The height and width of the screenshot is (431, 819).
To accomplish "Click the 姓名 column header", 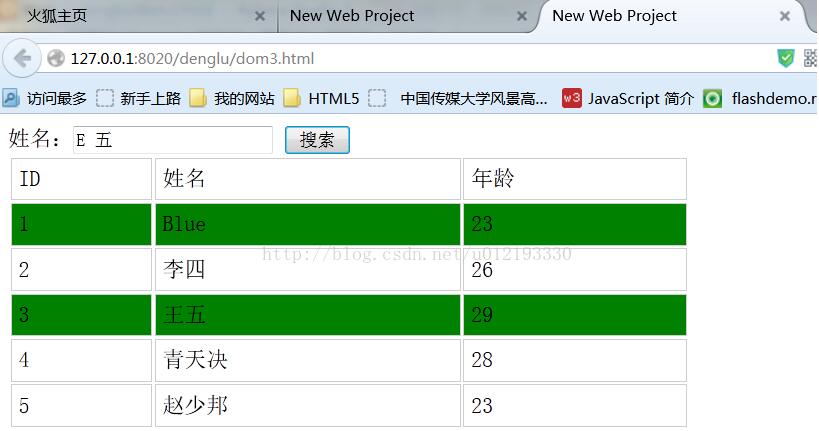I will (308, 179).
